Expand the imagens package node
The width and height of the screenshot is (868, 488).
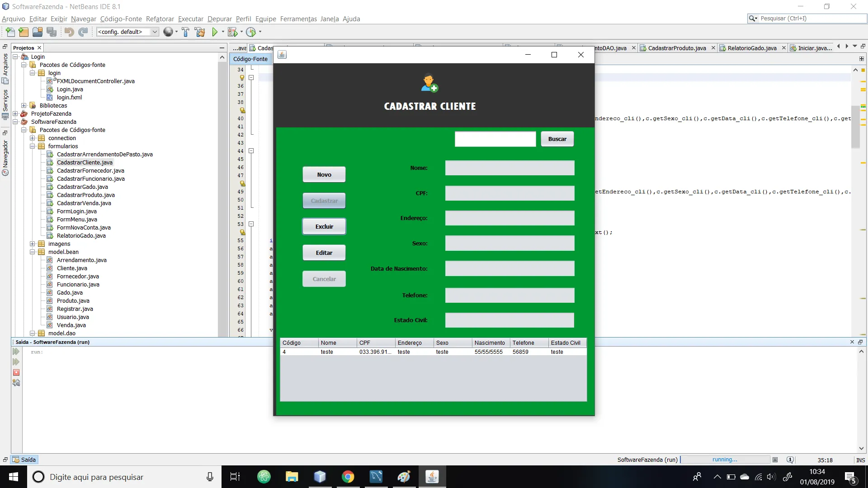[x=33, y=244]
